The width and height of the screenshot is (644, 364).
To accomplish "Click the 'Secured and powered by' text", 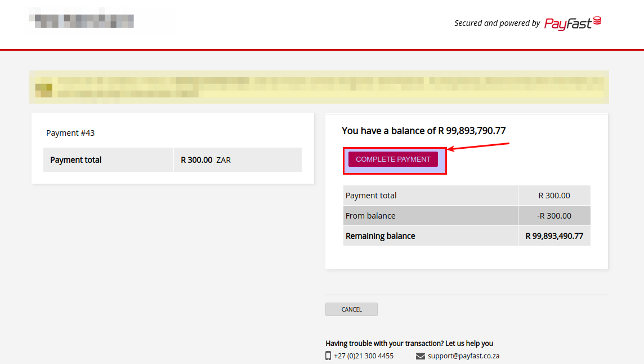I will coord(497,23).
